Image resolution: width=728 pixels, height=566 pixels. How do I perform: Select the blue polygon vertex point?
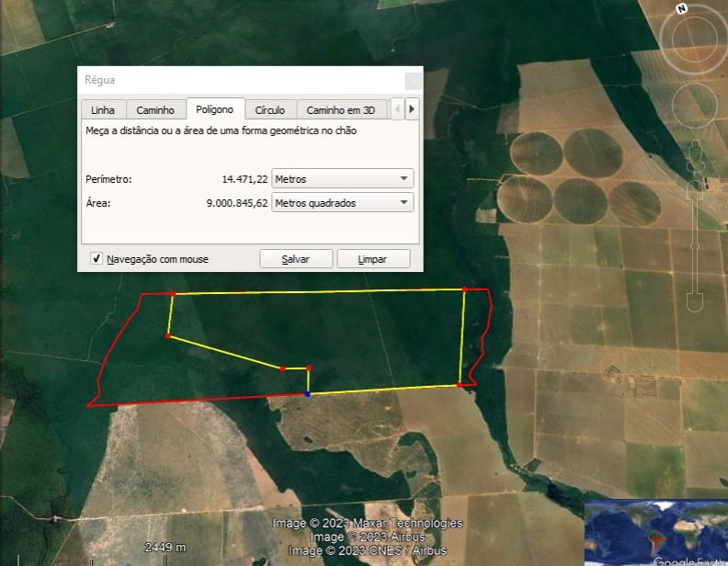click(x=308, y=394)
